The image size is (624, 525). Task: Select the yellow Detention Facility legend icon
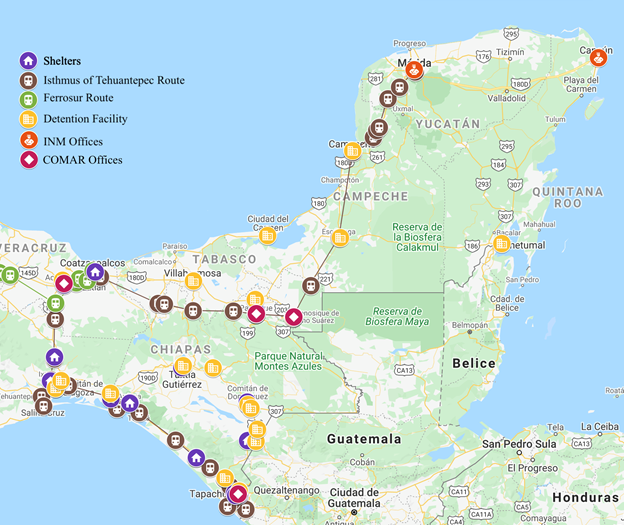tap(28, 120)
